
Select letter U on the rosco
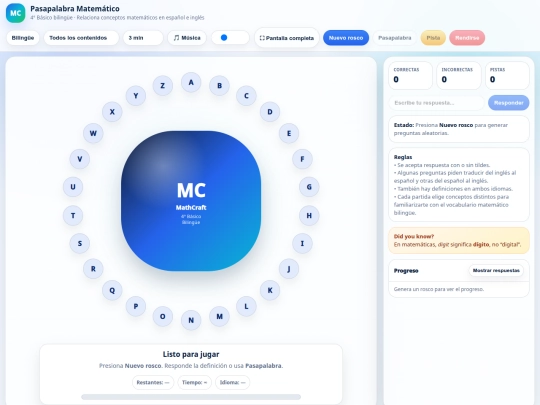pos(73,187)
